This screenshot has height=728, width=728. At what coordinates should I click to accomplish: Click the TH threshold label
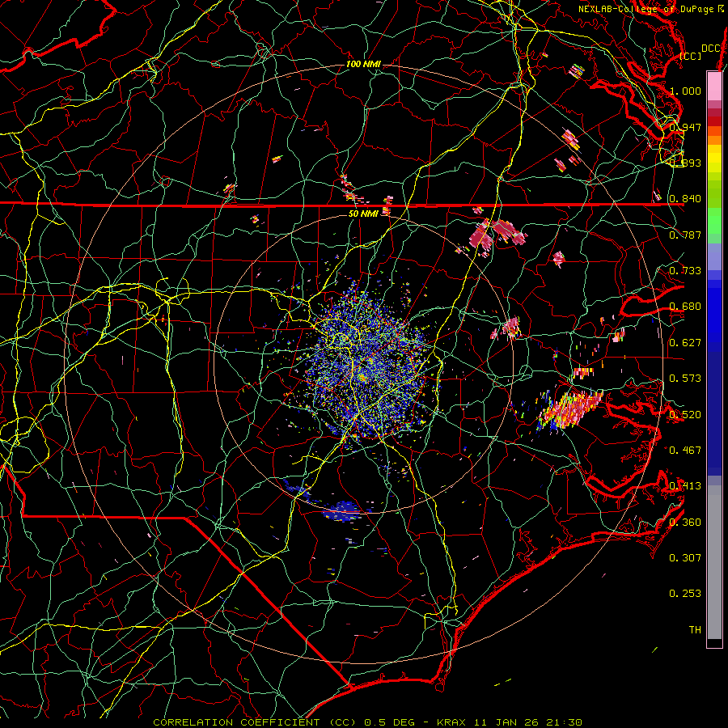click(x=695, y=630)
